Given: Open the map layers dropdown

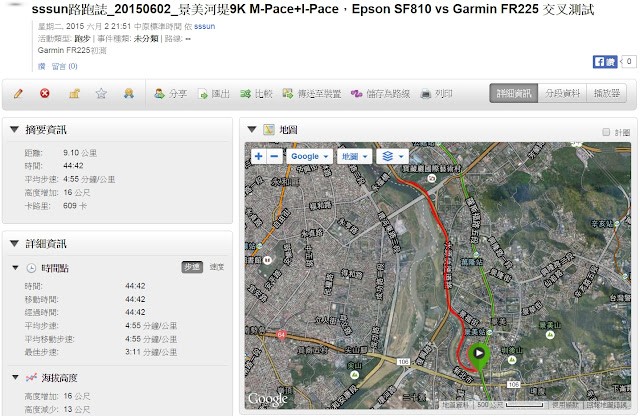Looking at the screenshot, I should click(x=392, y=156).
